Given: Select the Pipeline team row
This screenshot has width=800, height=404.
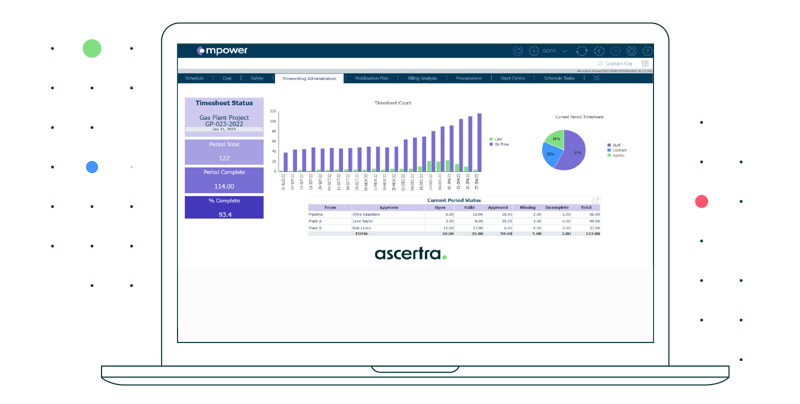Looking at the screenshot, I should click(454, 215).
